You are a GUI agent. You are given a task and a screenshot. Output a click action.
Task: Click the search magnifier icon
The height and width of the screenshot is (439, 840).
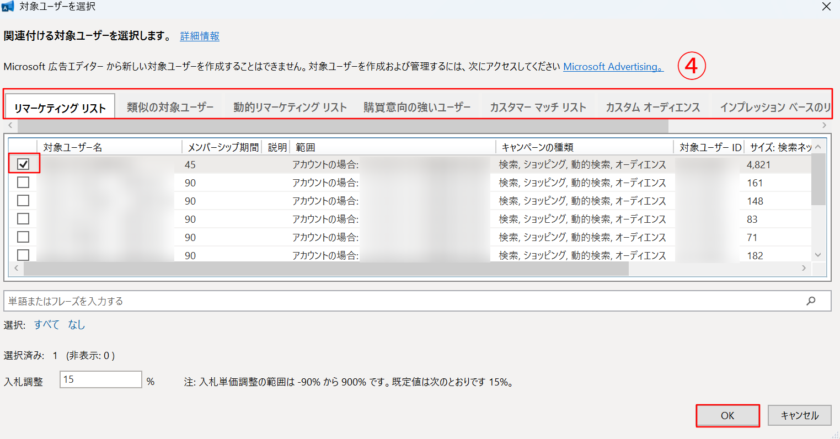(810, 300)
